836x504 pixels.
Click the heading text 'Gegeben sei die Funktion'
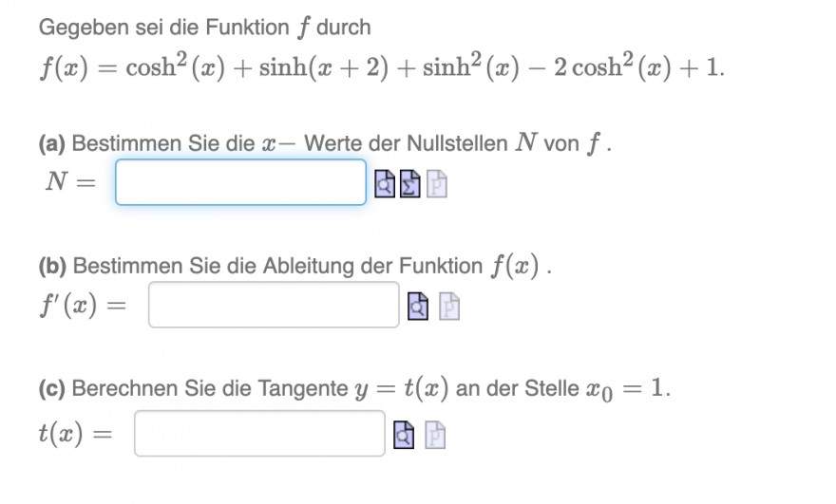(x=164, y=28)
